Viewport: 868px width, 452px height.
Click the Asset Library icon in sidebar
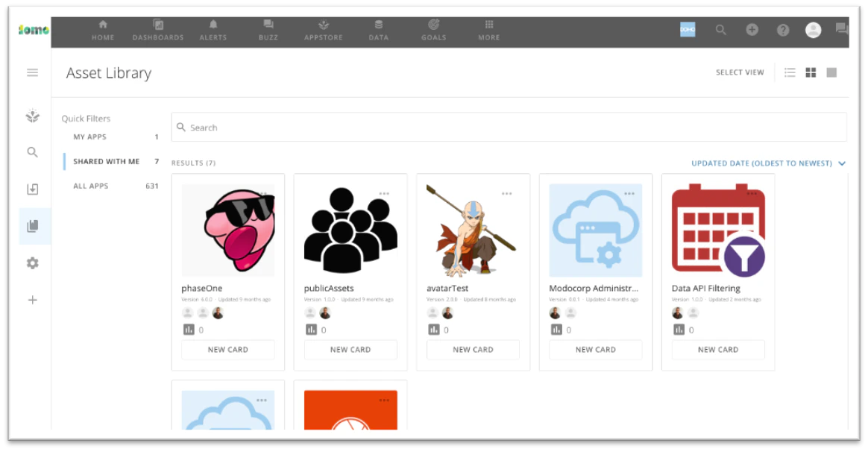(x=33, y=226)
